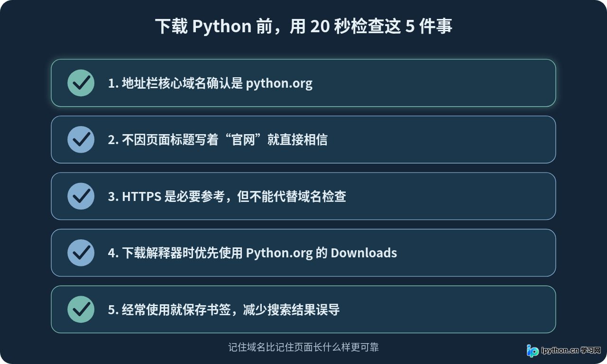The width and height of the screenshot is (607, 364).
Task: Select the Python.org Downloads card
Action: [303, 253]
